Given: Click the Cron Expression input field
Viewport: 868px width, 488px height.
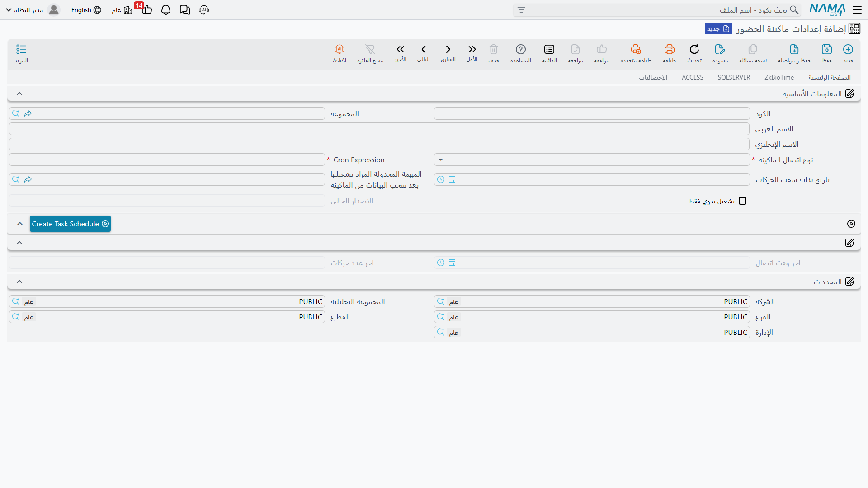Looking at the screenshot, I should point(167,160).
